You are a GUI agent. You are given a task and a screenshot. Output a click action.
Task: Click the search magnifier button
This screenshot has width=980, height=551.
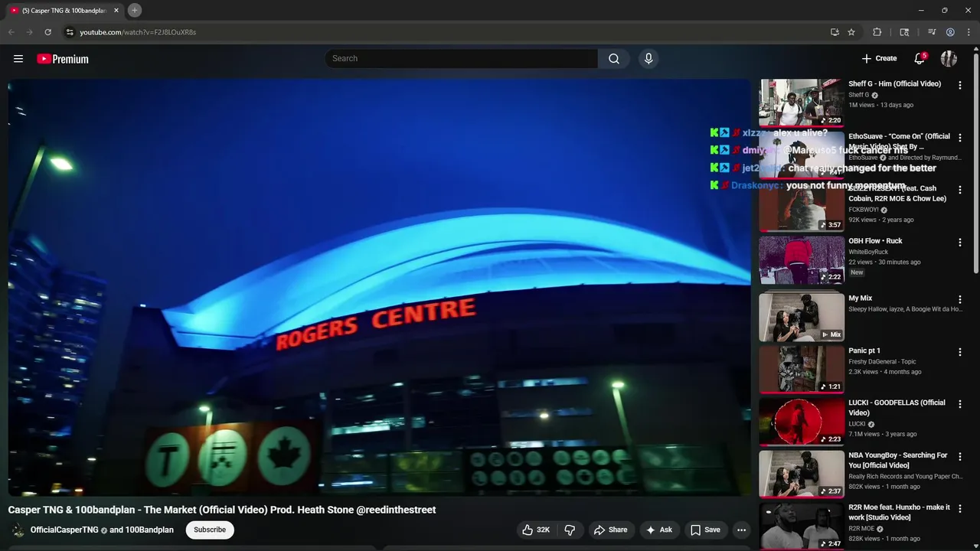pyautogui.click(x=614, y=59)
